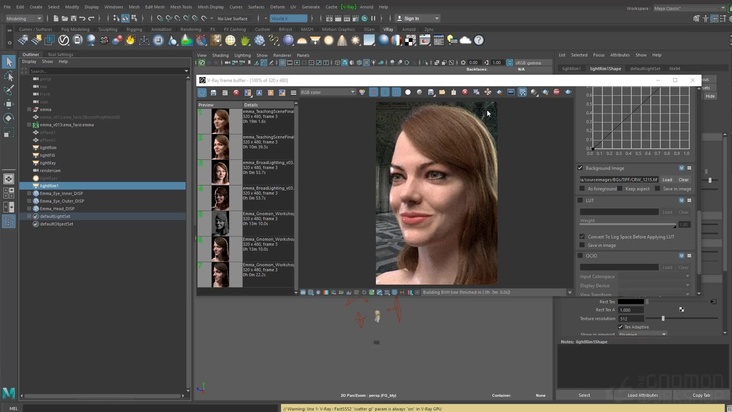
Task: Click the wireframe sphere shelf icon
Action: 230,41
